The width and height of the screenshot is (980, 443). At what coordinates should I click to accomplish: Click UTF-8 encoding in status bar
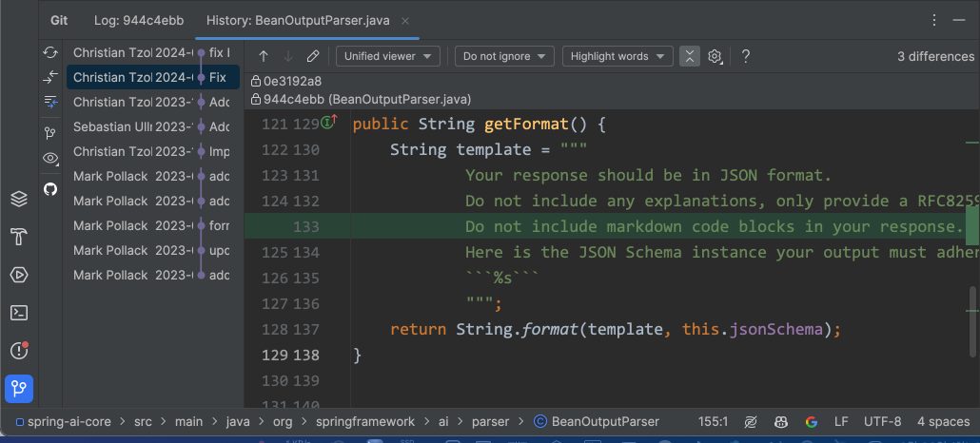tap(882, 422)
